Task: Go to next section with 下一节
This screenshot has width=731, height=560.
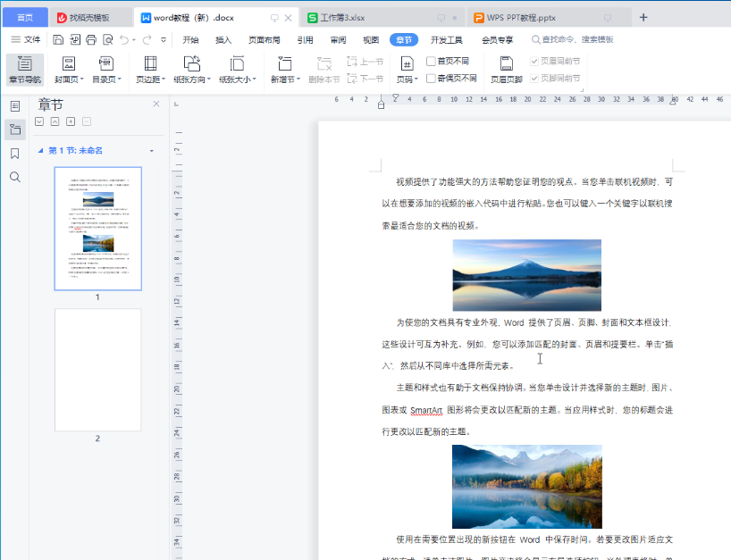Action: 365,79
